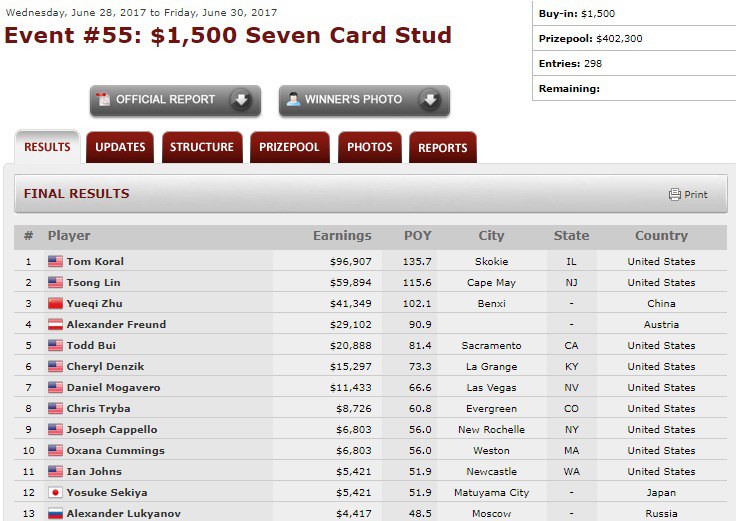Open the Winner's Photo button
736x521 pixels.
353,100
